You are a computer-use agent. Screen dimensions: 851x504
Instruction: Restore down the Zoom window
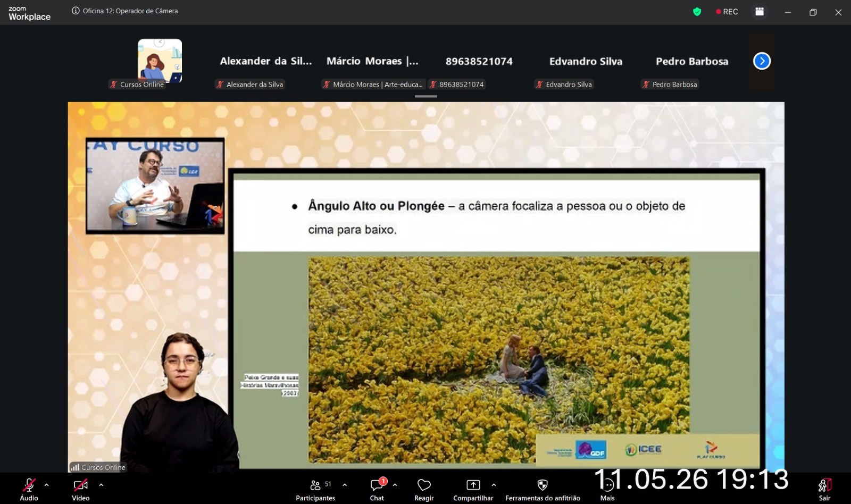[813, 12]
